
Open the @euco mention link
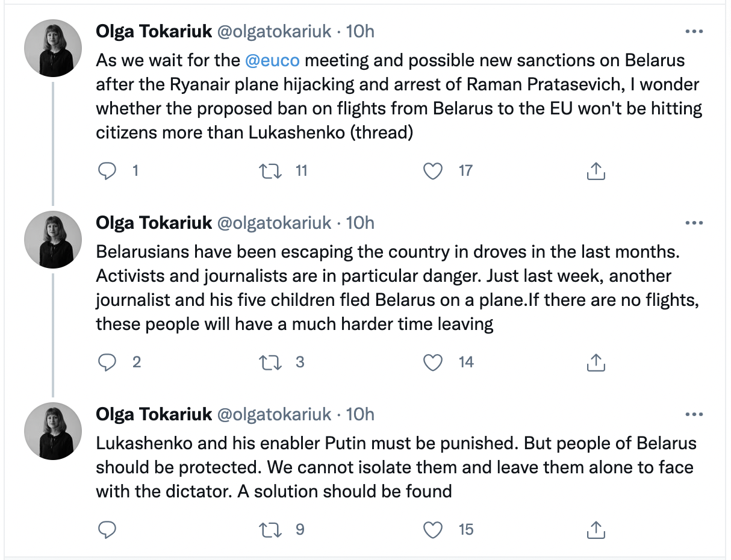click(272, 61)
